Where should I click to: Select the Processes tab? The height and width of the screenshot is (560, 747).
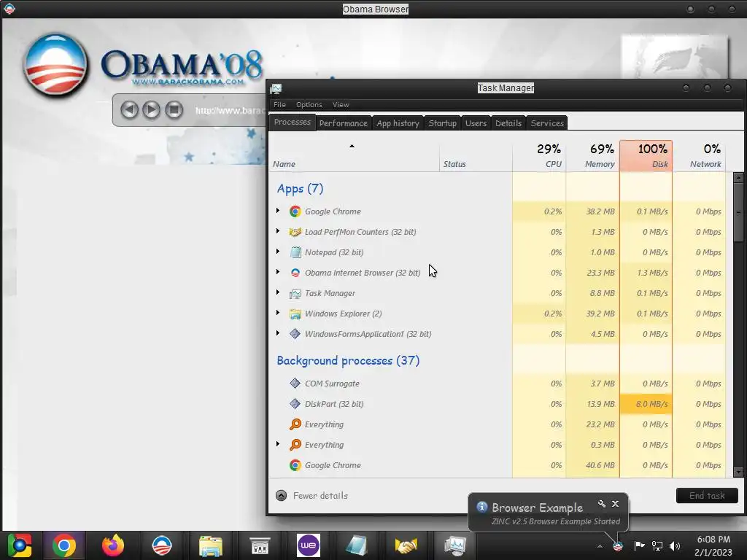pyautogui.click(x=292, y=122)
